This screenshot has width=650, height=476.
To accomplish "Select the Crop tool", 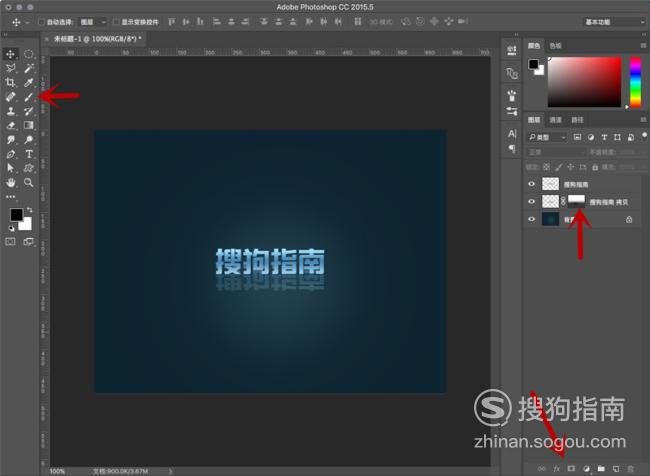I will [10, 83].
